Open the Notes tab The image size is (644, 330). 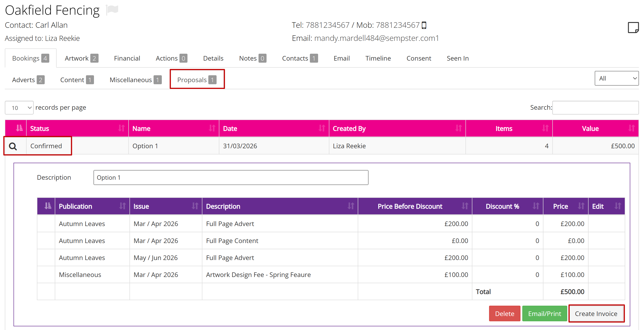point(253,58)
